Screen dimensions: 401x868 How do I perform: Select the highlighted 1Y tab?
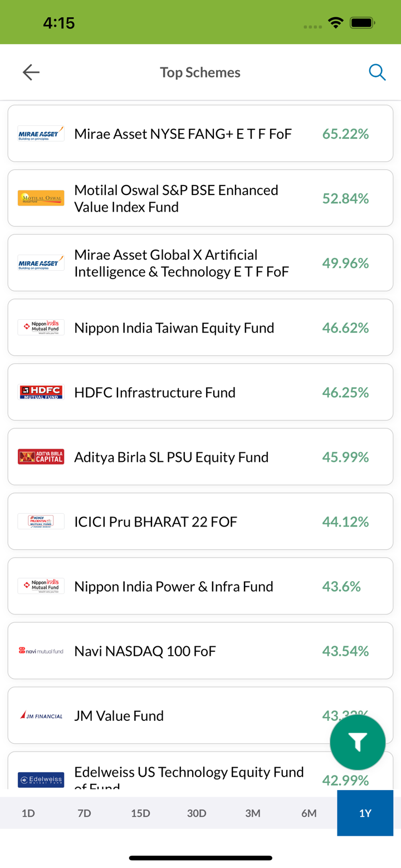pyautogui.click(x=365, y=813)
